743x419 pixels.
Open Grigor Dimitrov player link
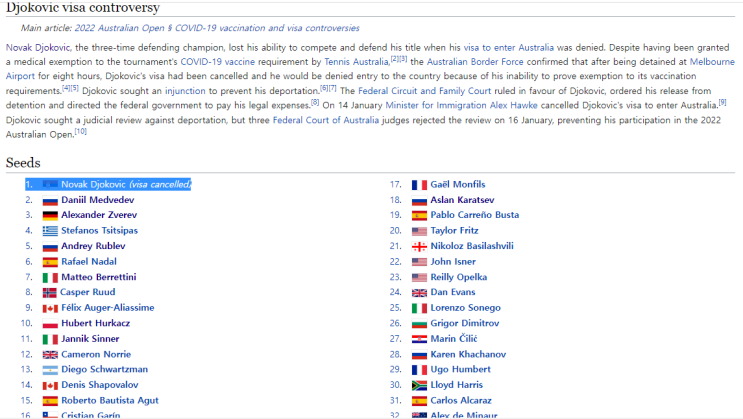point(465,323)
